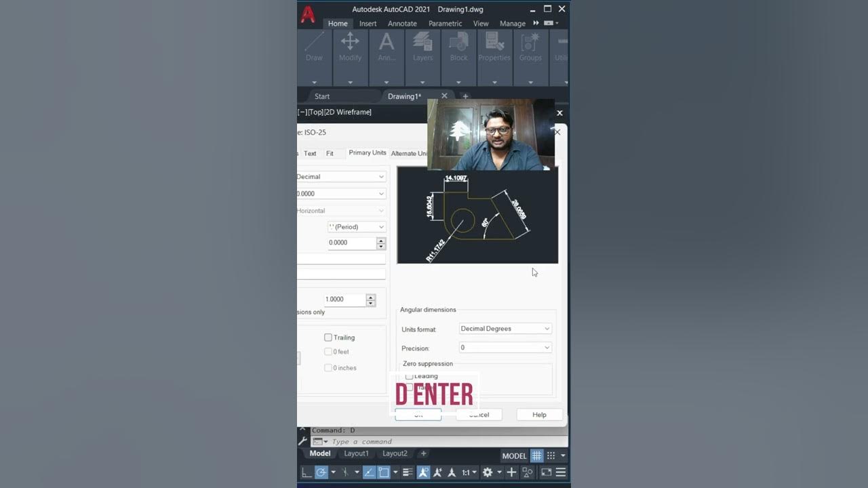Tick the 0 inches checkbox
868x488 pixels.
[328, 368]
